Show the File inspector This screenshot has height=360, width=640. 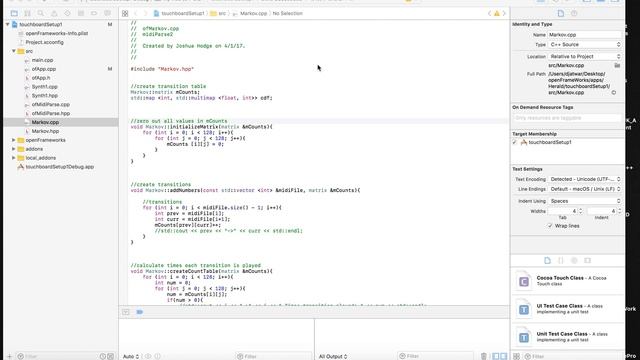point(561,13)
